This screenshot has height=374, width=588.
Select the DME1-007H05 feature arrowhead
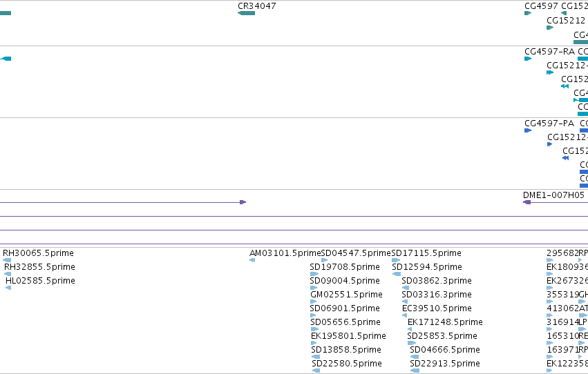527,202
